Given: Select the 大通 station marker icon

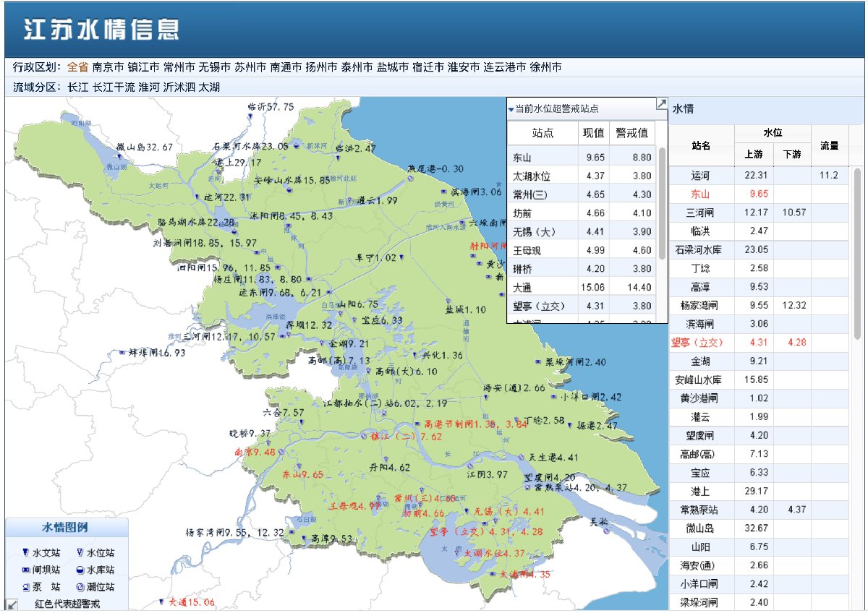Looking at the screenshot, I should 162,601.
